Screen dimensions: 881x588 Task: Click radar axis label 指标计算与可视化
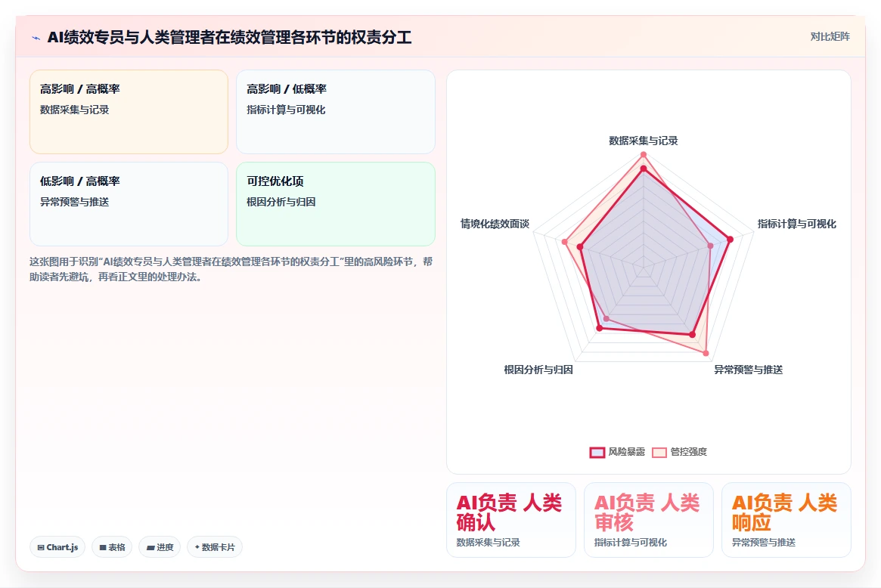(797, 224)
